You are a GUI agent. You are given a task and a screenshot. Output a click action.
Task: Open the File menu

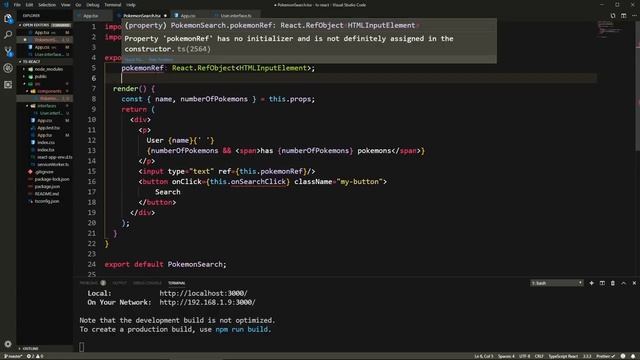point(17,5)
